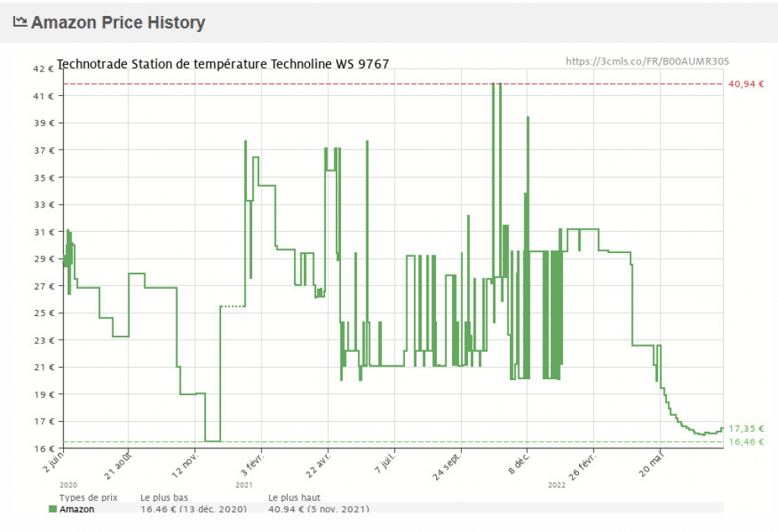Viewport: 778px width, 532px height.
Task: Click the 41 € y-axis label
Action: pyautogui.click(x=43, y=96)
